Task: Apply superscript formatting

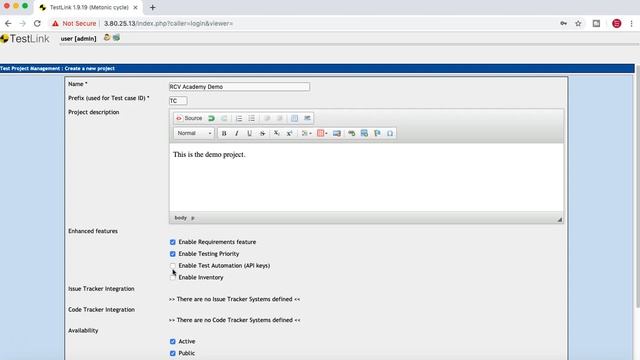Action: click(289, 133)
